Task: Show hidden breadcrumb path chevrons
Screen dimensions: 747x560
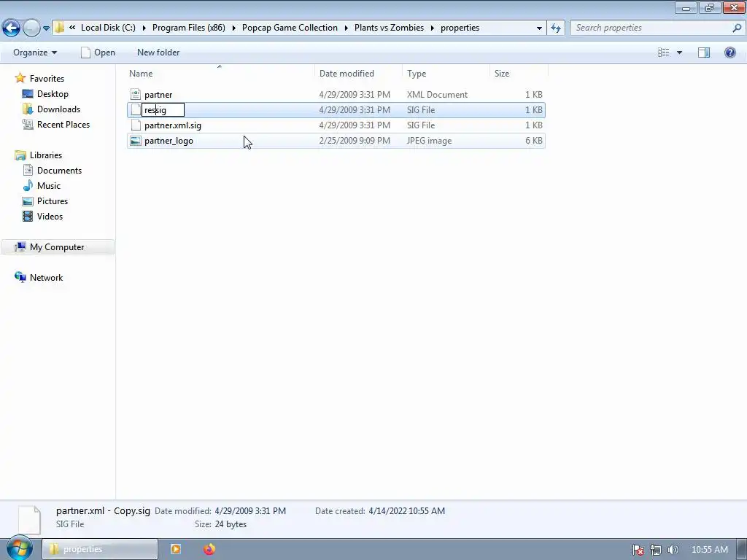Action: tap(72, 28)
